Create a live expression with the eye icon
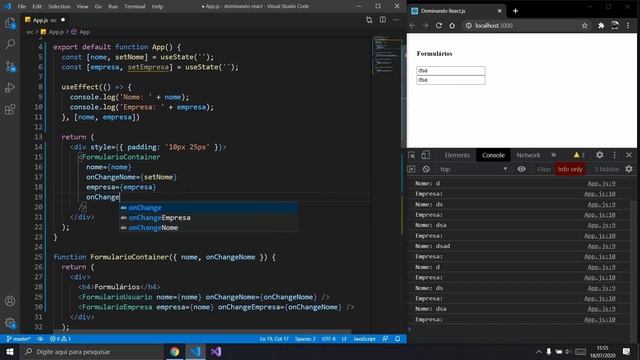The width and height of the screenshot is (640, 360). [x=521, y=169]
